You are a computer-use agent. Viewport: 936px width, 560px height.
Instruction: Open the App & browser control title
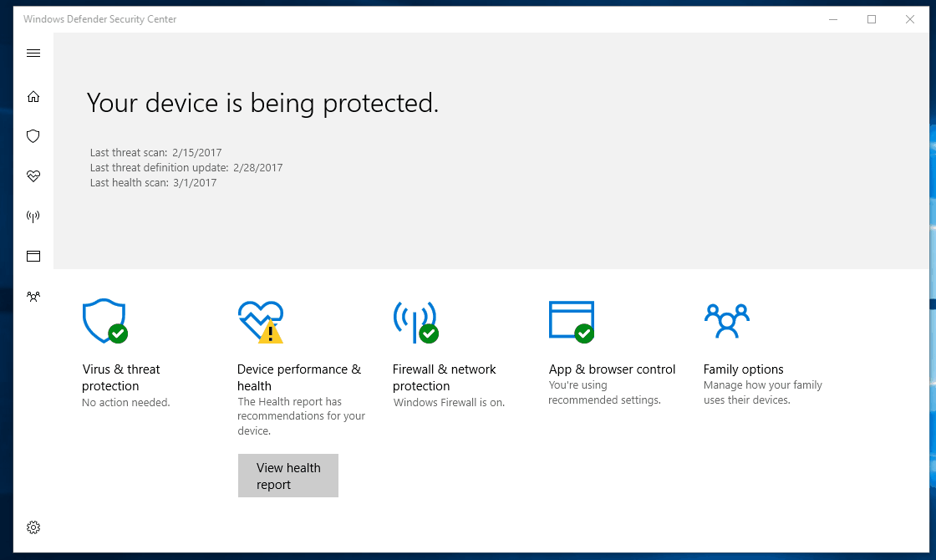[612, 369]
